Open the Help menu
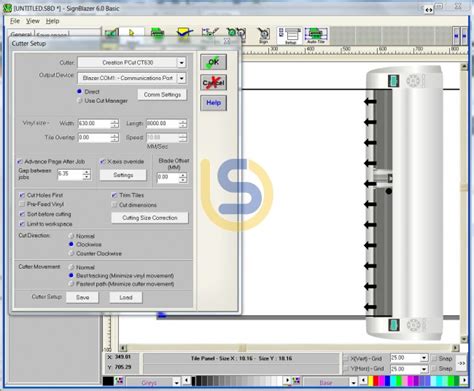474x391 pixels. tap(52, 21)
